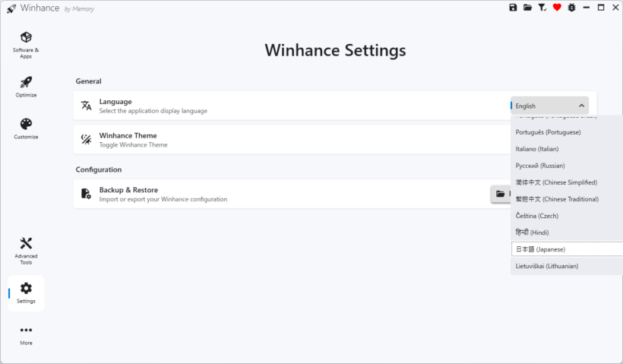The image size is (623, 364).
Task: Choose Čeština (Czech) language
Action: [x=567, y=215]
